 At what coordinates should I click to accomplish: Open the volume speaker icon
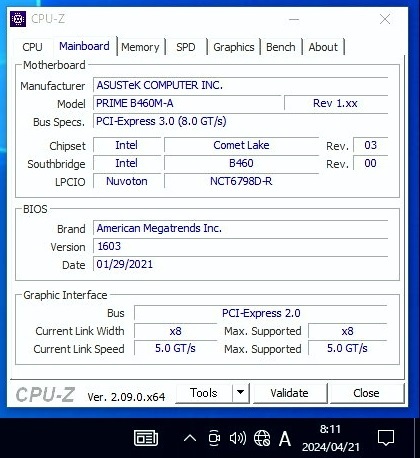238,438
